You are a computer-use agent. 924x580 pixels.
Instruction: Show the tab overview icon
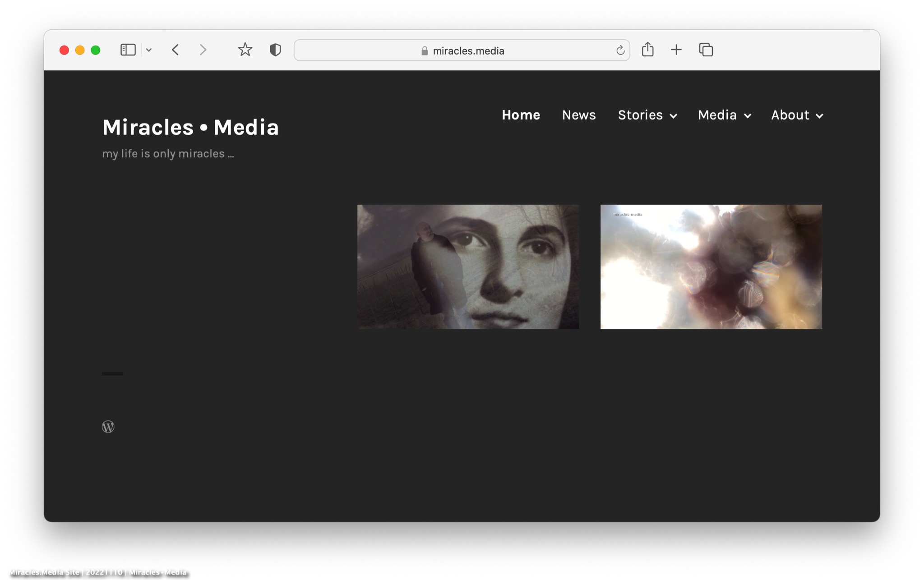coord(706,50)
